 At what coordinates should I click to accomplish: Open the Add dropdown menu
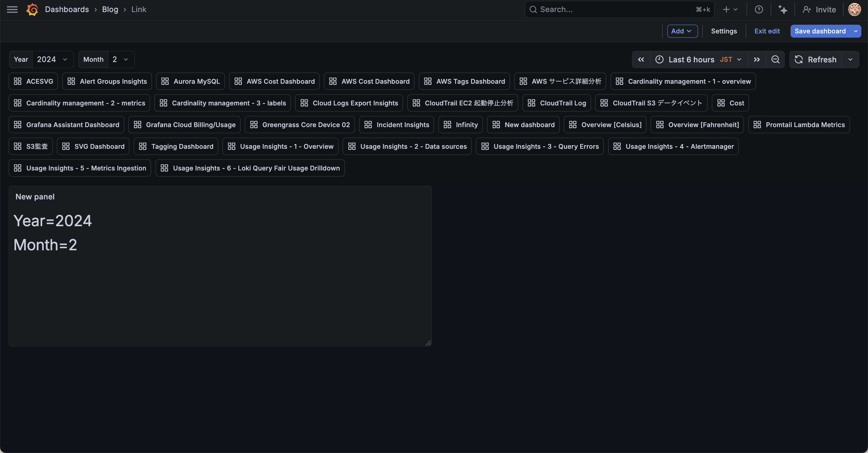682,31
